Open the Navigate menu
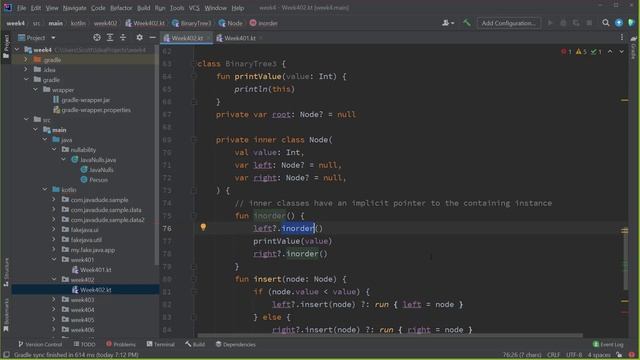This screenshot has width=640, height=360. [74, 8]
